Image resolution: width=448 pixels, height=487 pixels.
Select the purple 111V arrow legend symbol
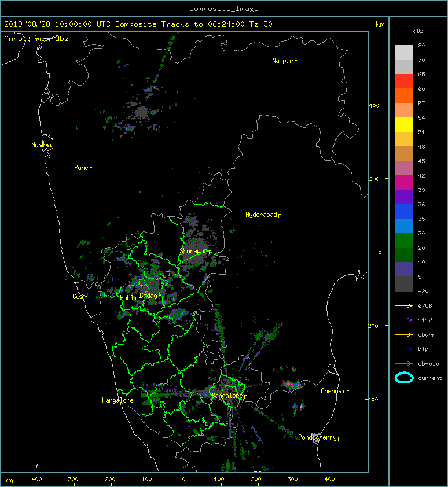pos(404,320)
